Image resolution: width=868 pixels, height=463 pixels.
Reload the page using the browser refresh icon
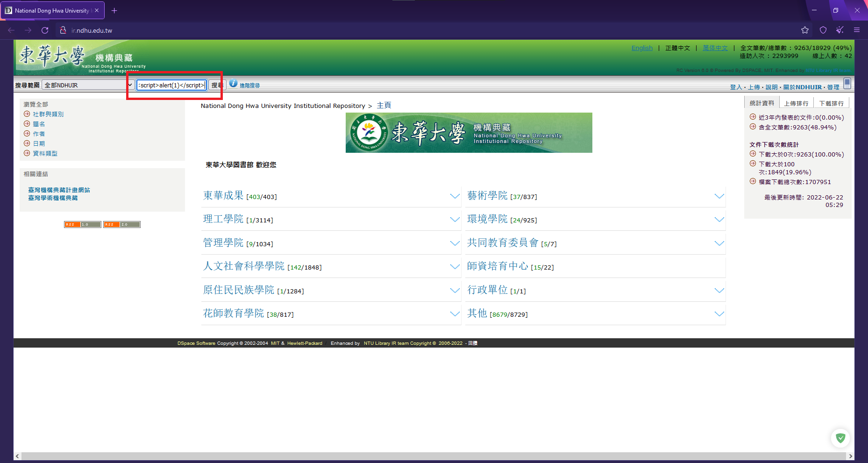pyautogui.click(x=45, y=30)
